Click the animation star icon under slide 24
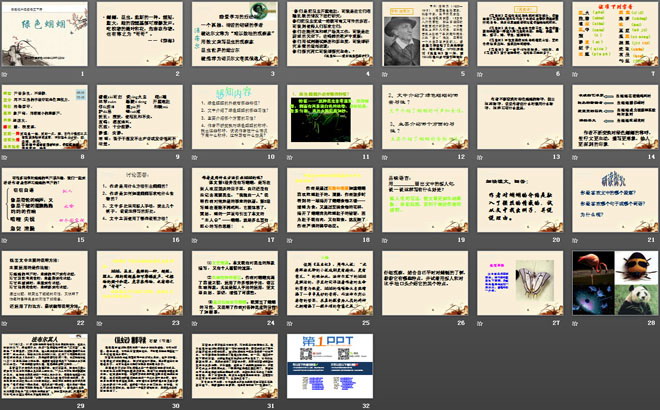This screenshot has width=660, height=410. click(195, 323)
